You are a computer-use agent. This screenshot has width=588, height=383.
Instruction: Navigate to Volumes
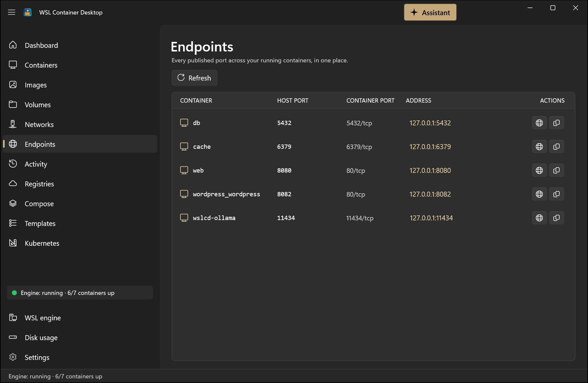coord(80,105)
